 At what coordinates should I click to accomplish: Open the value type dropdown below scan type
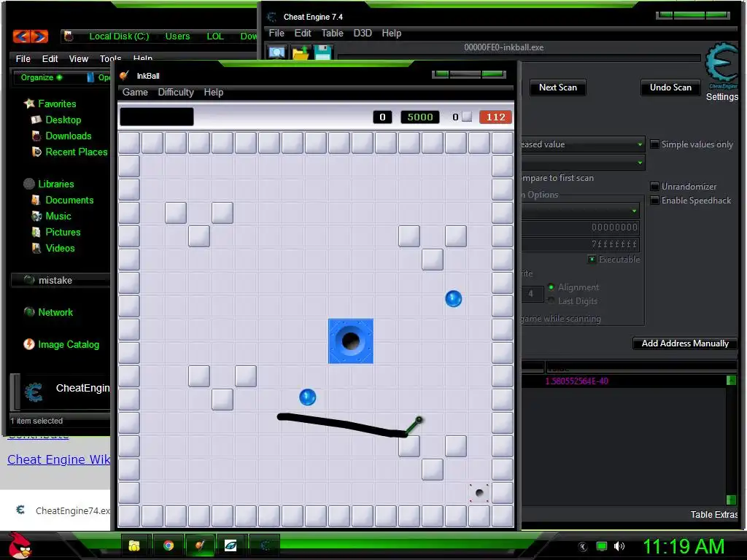coord(583,163)
